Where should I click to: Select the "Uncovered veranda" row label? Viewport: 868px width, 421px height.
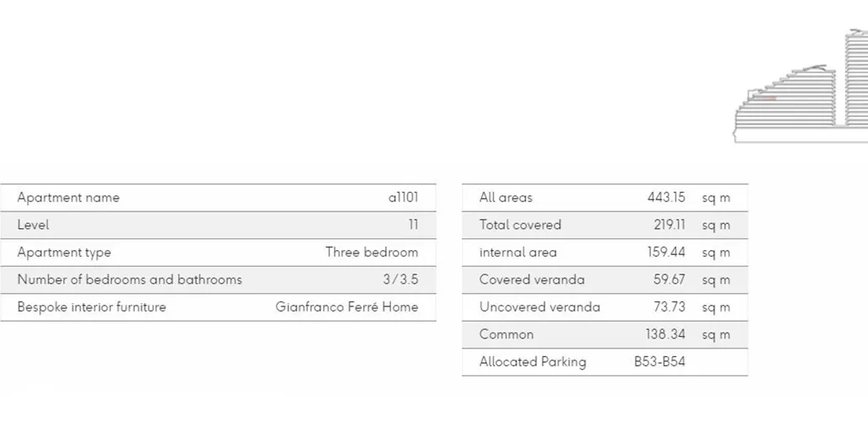(x=540, y=307)
